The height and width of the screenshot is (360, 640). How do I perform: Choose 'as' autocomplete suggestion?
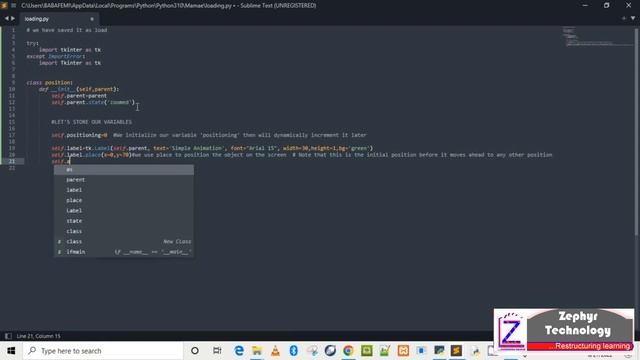124,169
